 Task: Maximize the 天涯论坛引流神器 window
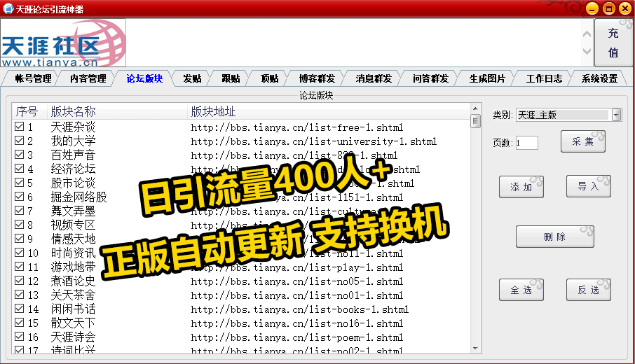click(x=608, y=8)
